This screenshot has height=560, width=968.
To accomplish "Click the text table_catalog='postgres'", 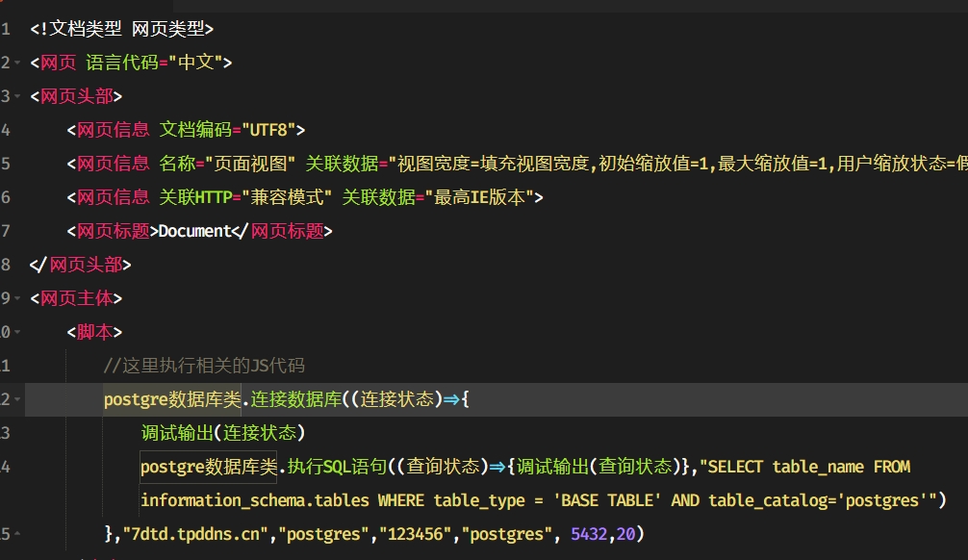I will [817, 500].
